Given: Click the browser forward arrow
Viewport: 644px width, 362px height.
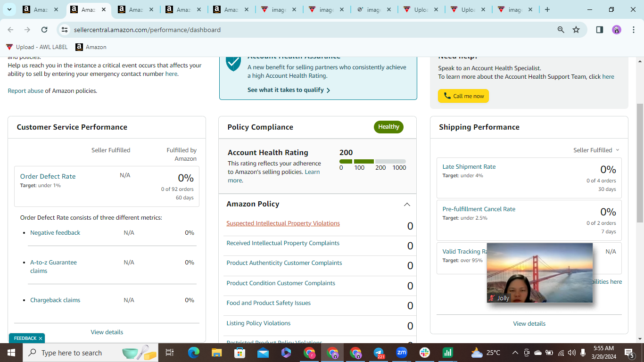Looking at the screenshot, I should coord(27,30).
